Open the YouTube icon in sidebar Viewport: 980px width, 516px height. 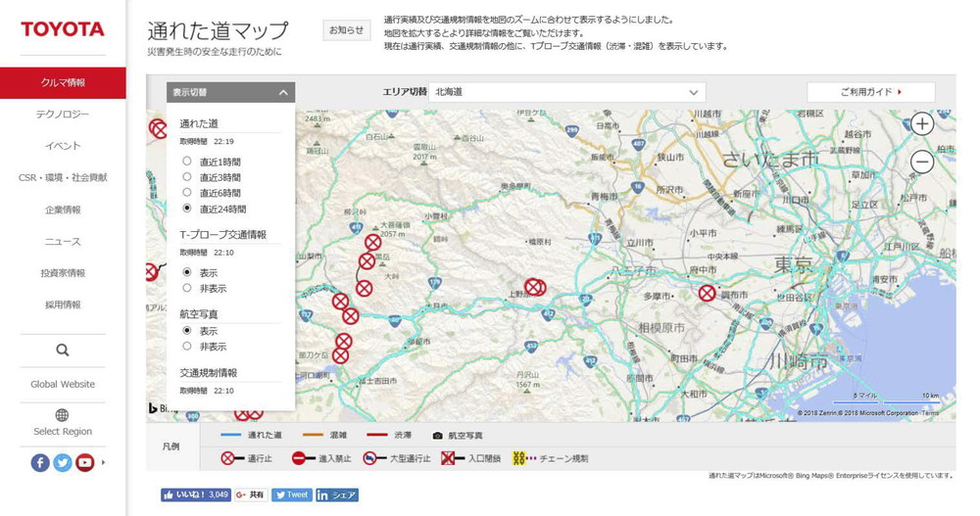click(85, 463)
